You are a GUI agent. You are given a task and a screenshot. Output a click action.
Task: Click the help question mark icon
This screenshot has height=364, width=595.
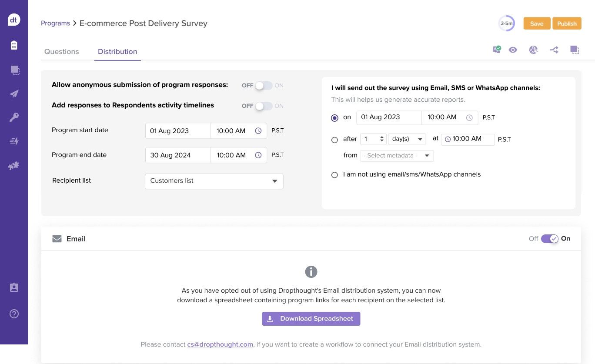pos(14,314)
